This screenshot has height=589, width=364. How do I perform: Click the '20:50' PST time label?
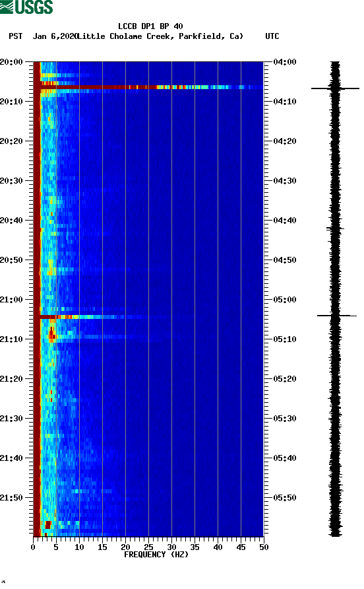[x=11, y=260]
